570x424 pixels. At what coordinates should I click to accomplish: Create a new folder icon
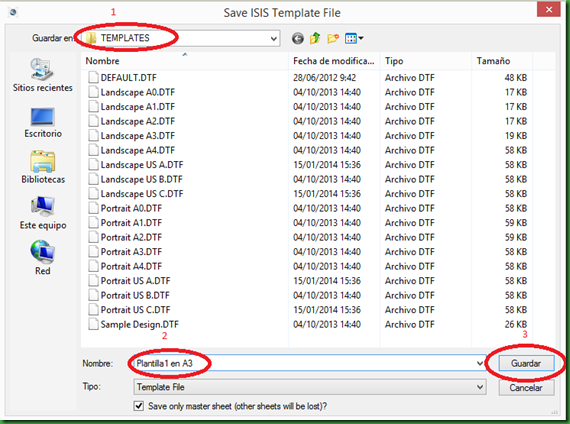pyautogui.click(x=333, y=38)
